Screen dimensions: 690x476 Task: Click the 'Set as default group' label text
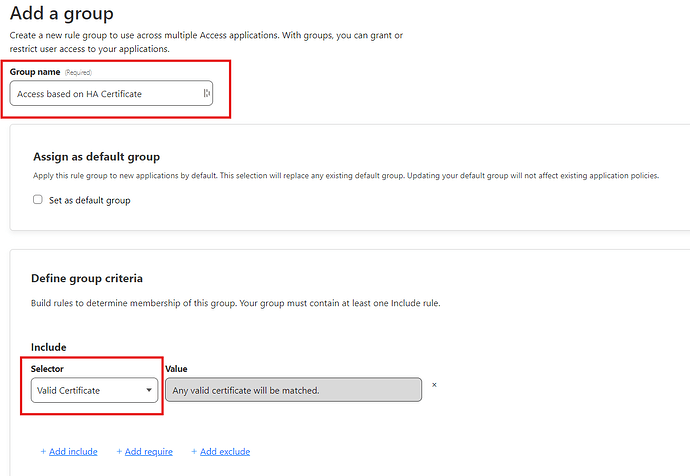tap(89, 200)
